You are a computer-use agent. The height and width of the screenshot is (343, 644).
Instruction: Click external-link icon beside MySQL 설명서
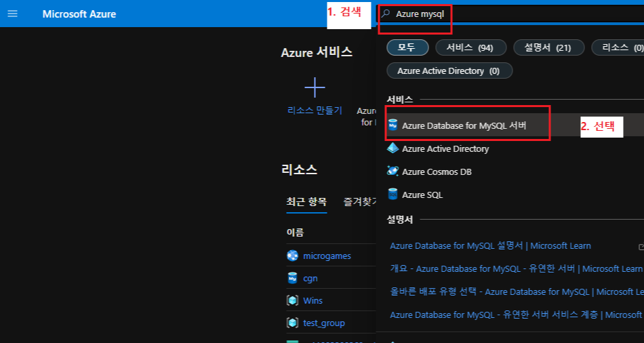pos(641,247)
